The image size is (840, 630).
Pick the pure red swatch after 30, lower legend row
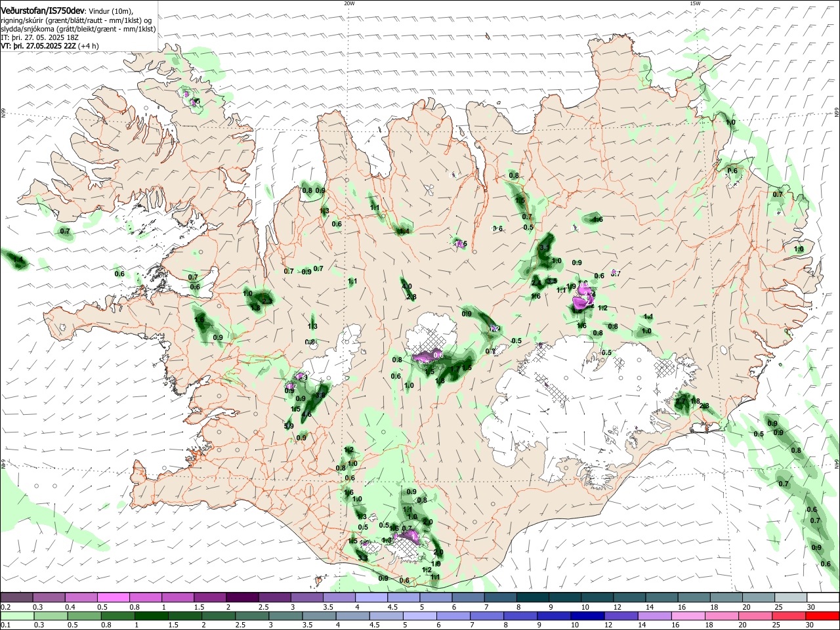click(x=822, y=616)
